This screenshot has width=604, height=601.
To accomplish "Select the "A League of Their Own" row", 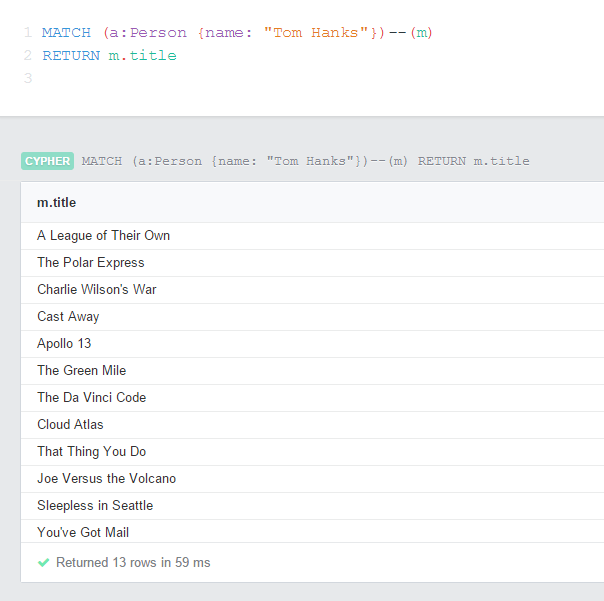I will point(104,236).
